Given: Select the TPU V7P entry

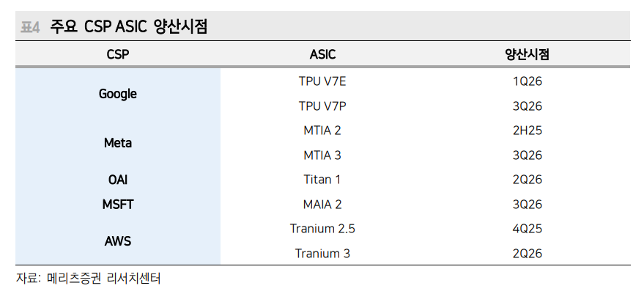Looking at the screenshot, I should pos(322,106).
